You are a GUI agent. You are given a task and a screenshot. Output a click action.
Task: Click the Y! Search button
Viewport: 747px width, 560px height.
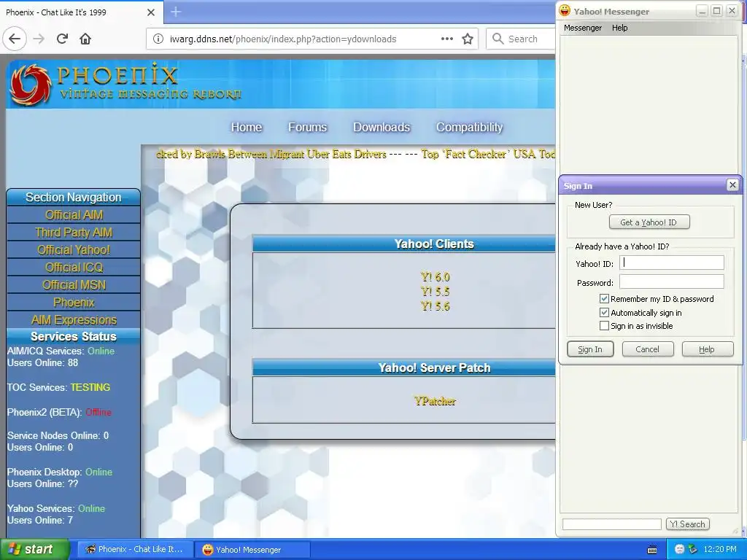[x=687, y=524]
